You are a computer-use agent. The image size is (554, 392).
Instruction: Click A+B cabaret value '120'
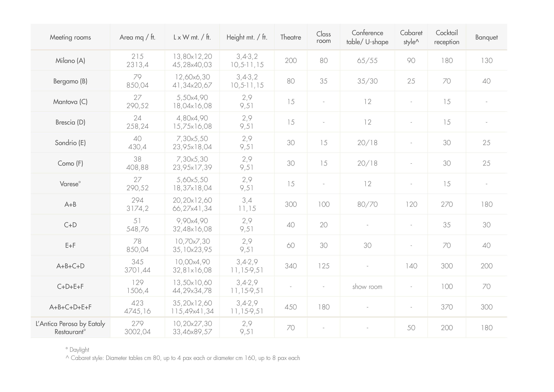click(x=411, y=204)
